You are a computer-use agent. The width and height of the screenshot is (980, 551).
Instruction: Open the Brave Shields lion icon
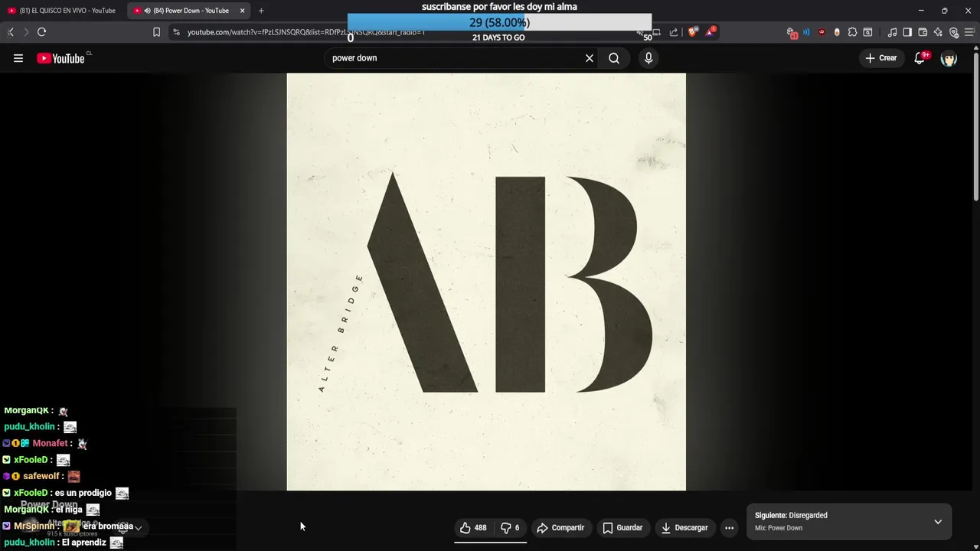coord(693,32)
